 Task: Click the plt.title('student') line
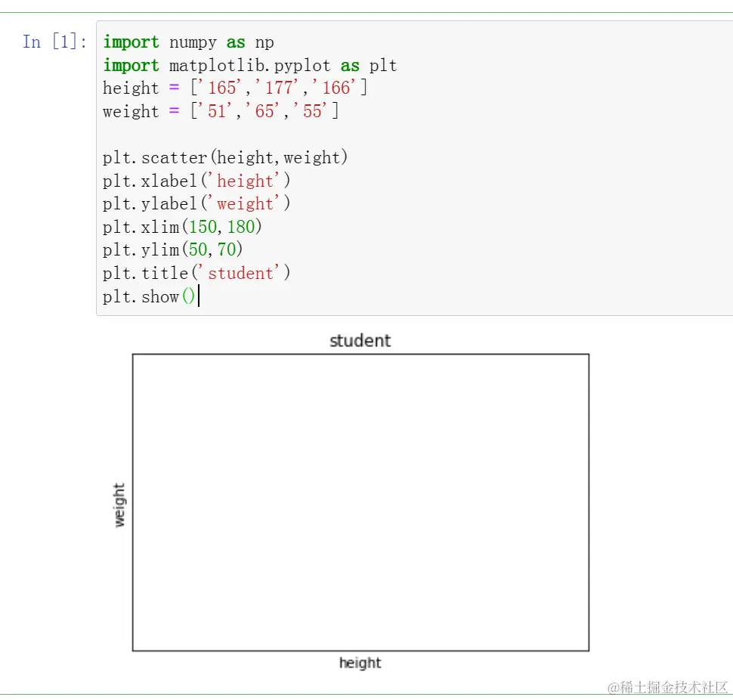(196, 273)
